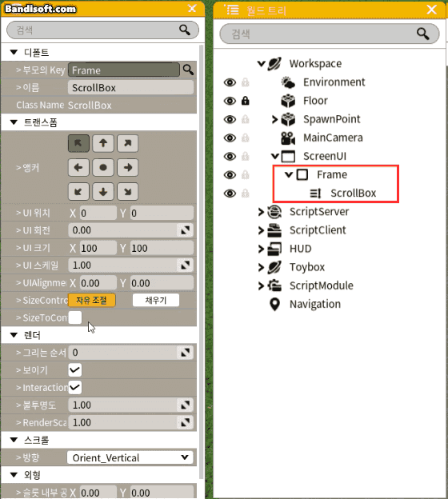Click the 이름 ScrollBox name field
Viewport: 448px width, 499px height.
point(130,87)
